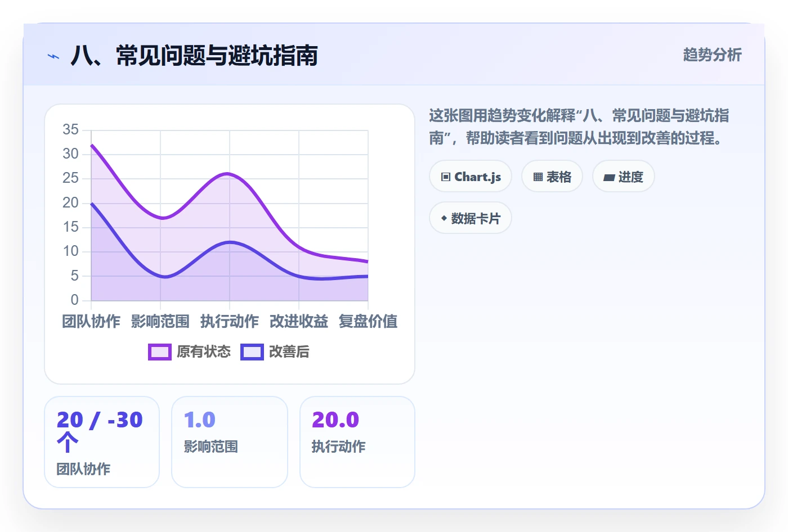Viewport: 788px width, 532px height.
Task: Click the 表格 tag
Action: [552, 177]
